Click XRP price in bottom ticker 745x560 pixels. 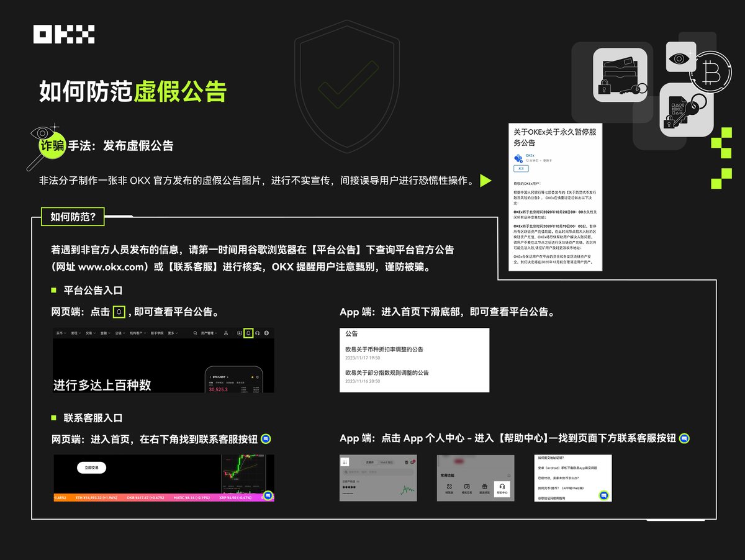(x=235, y=498)
